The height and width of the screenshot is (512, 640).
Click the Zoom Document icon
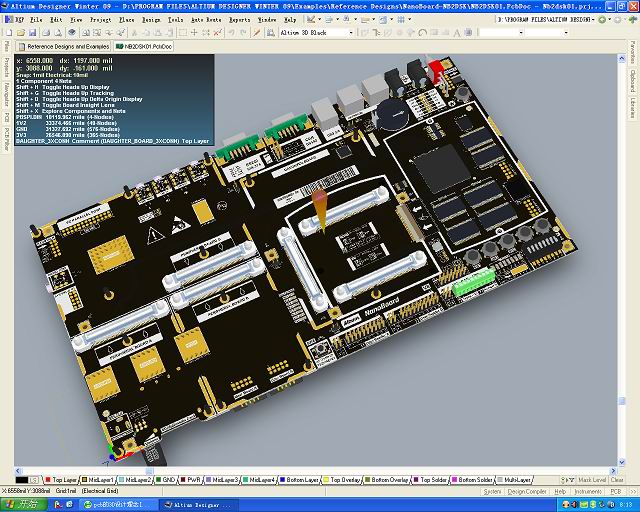tap(86, 33)
